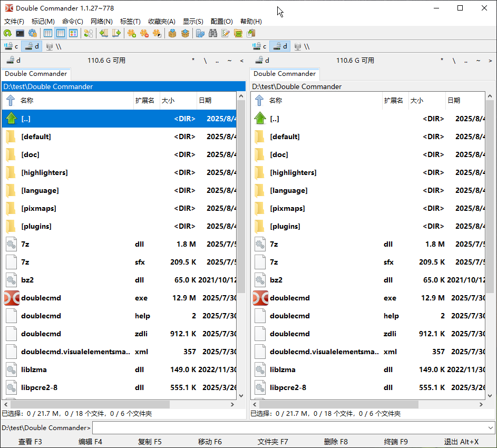This screenshot has height=448, width=497.
Task: Select liblzma dll in left panel
Action: (x=119, y=369)
